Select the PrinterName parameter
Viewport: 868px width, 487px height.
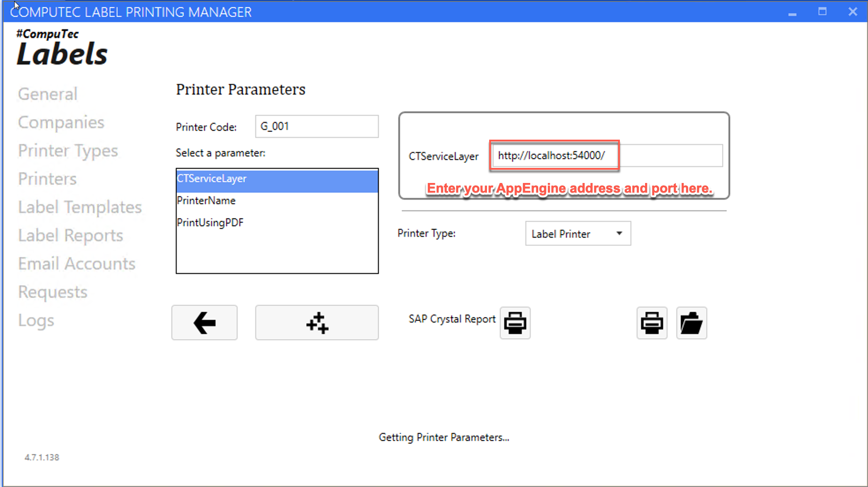point(206,201)
